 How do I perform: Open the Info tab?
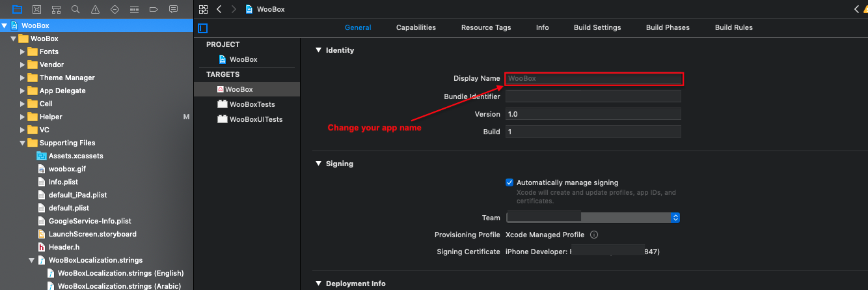point(543,27)
